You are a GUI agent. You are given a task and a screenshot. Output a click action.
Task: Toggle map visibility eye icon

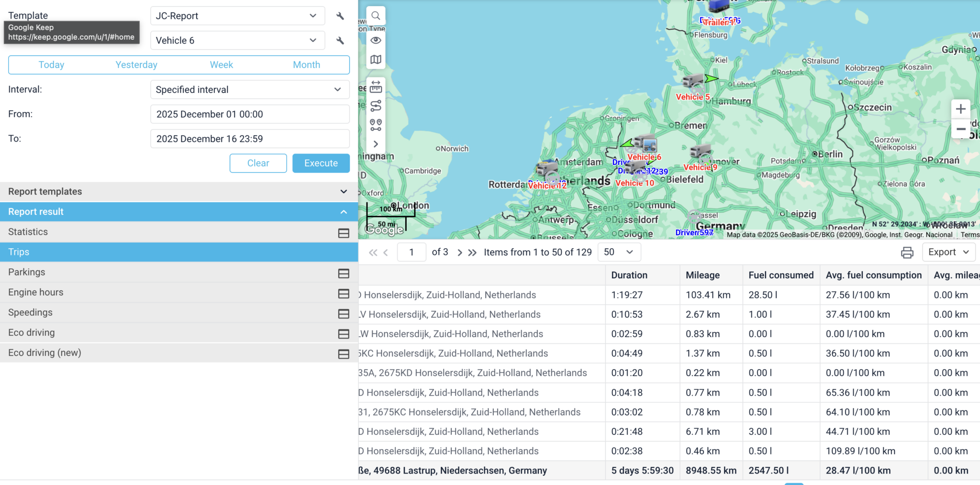[x=376, y=40]
